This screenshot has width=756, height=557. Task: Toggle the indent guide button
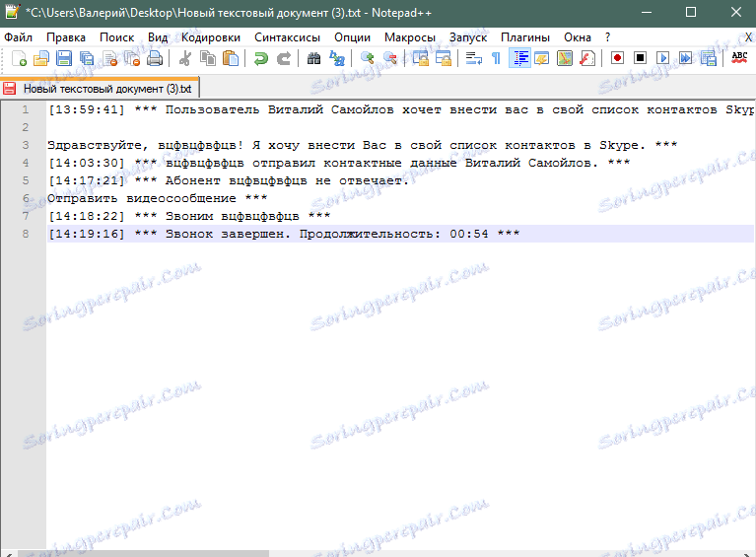point(519,59)
